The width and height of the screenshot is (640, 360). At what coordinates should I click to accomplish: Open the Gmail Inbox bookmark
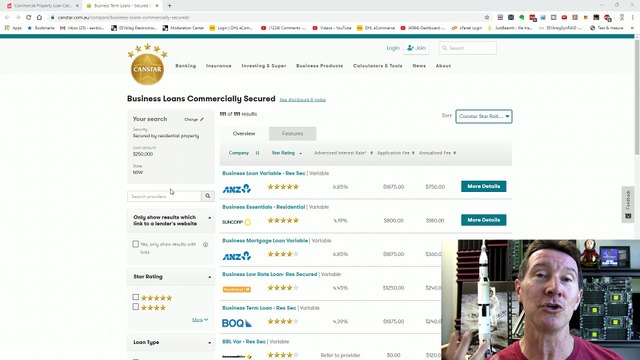[82, 28]
